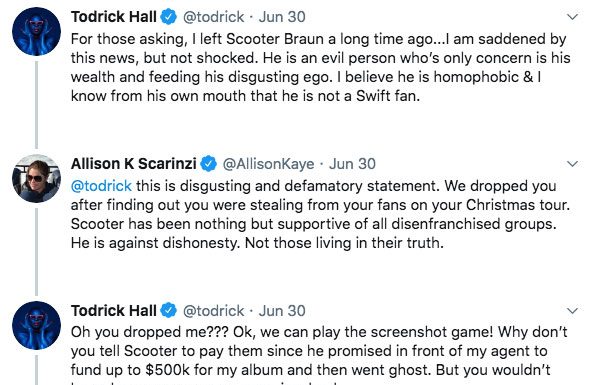Viewport: 592px width, 385px height.
Task: Open Todrick Hall display name on top tweet
Action: tap(114, 17)
